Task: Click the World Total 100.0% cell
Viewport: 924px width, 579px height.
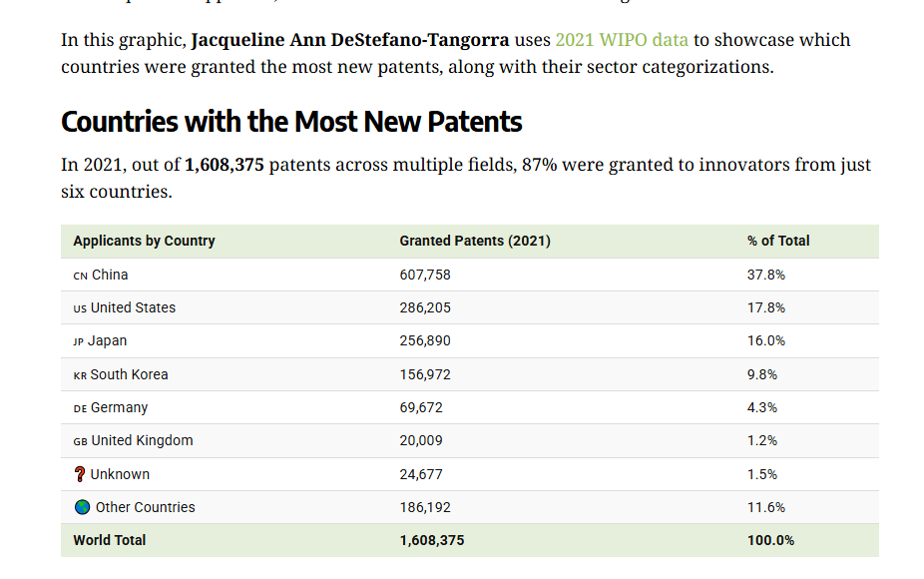Action: [x=770, y=540]
